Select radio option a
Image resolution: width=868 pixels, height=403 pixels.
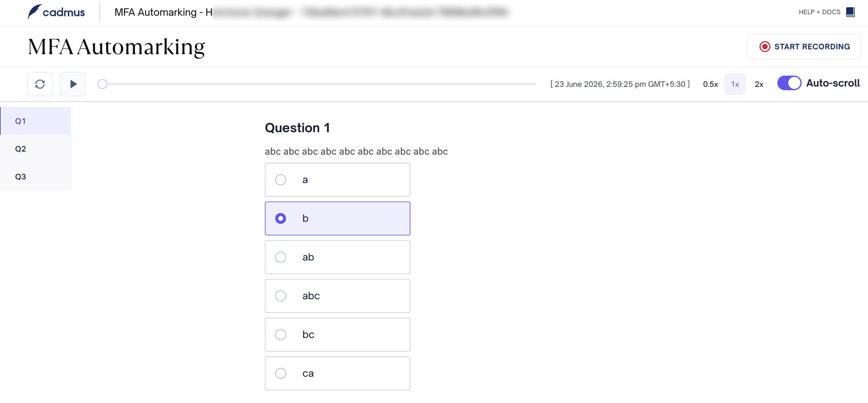(280, 180)
